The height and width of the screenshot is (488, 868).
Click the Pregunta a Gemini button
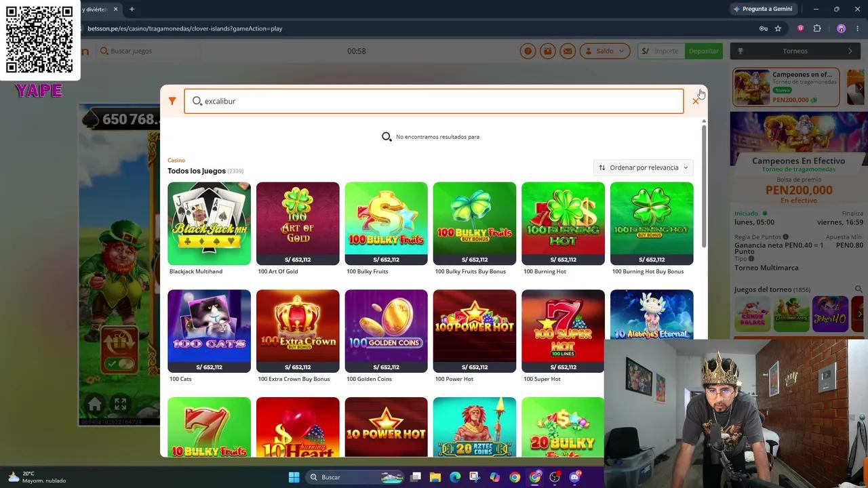point(763,9)
